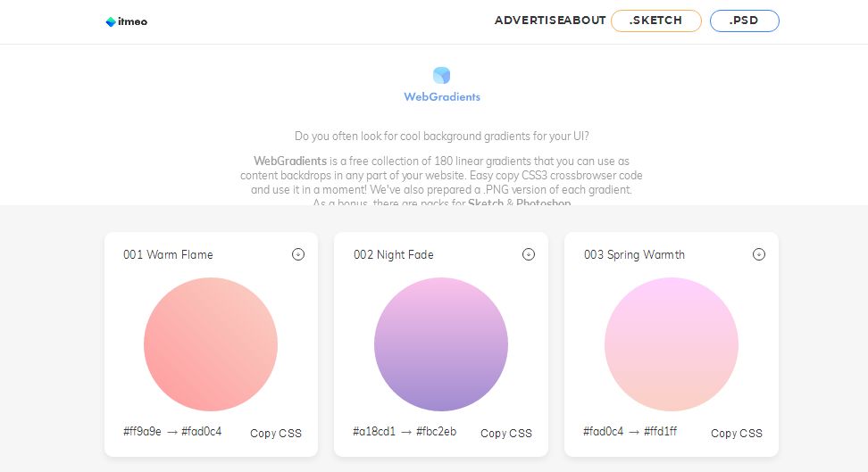The height and width of the screenshot is (472, 868).
Task: Click the 003 Spring Warmth title
Action: (634, 254)
